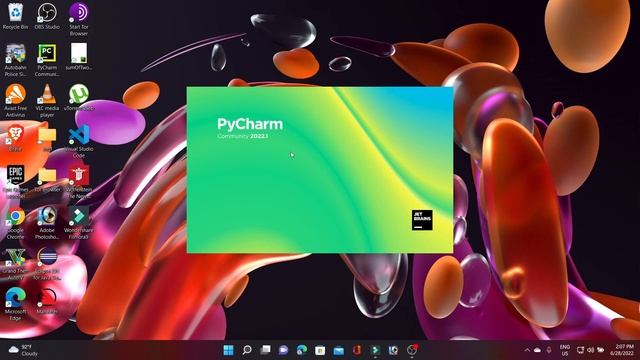The height and width of the screenshot is (360, 640).
Task: Select the Google Chrome desktop icon
Action: pyautogui.click(x=15, y=223)
